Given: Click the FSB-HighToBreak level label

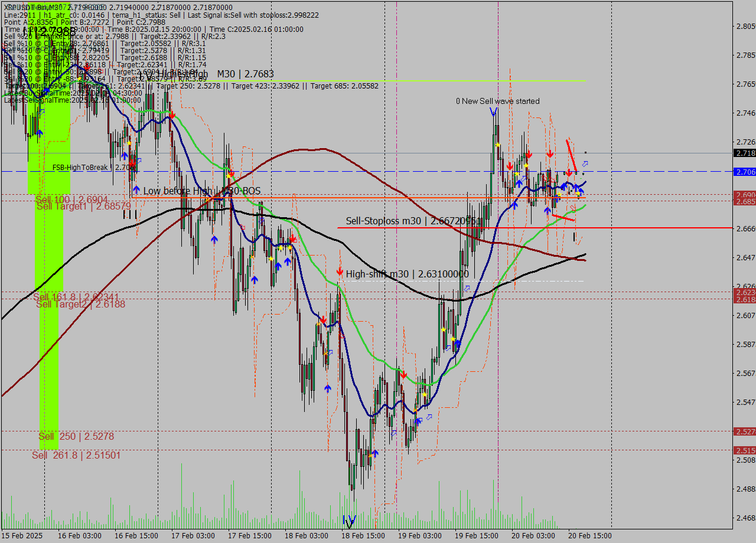Looking at the screenshot, I should coord(93,168).
